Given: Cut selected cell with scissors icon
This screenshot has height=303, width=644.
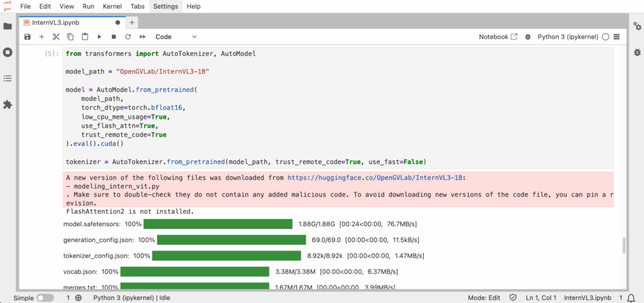Looking at the screenshot, I should point(56,37).
